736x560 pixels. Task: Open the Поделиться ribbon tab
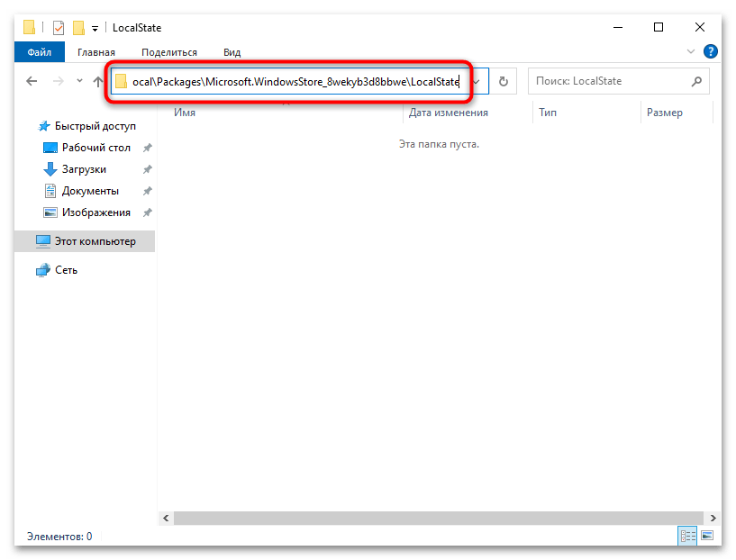click(169, 52)
